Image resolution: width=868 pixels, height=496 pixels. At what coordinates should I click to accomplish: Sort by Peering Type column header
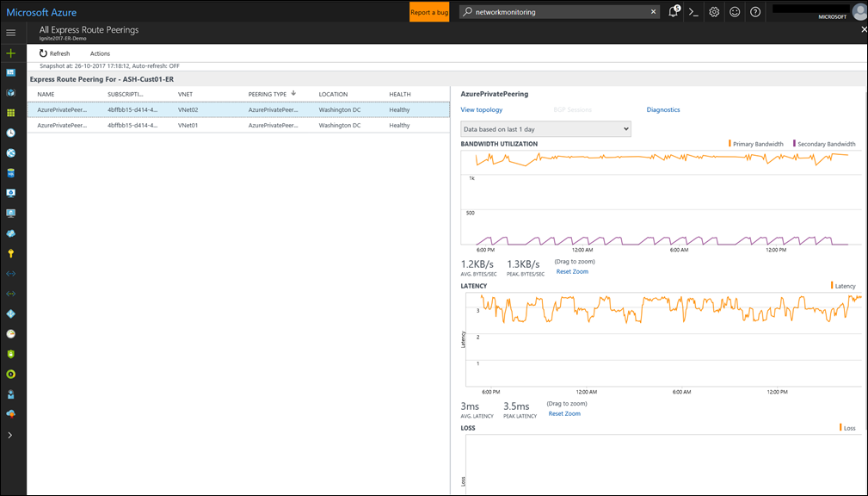point(268,94)
